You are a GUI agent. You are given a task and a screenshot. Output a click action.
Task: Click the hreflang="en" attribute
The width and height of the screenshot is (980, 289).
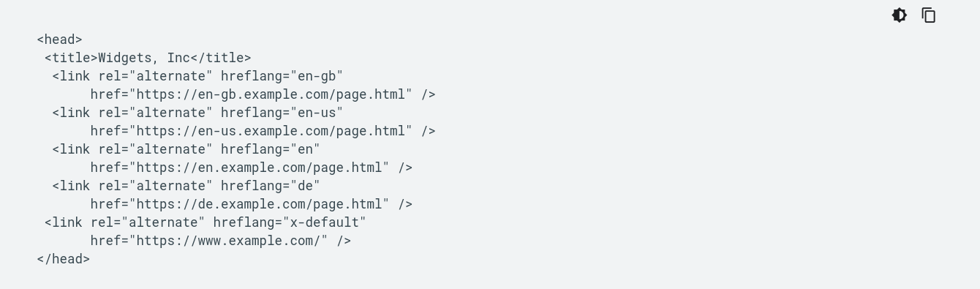coord(271,149)
